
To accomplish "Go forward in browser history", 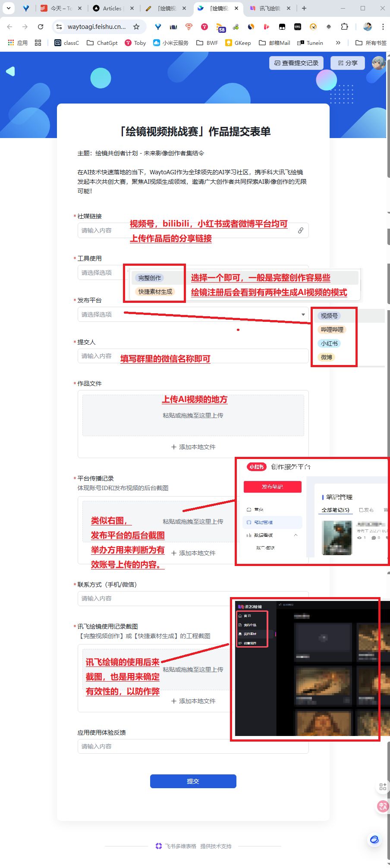I will (25, 27).
